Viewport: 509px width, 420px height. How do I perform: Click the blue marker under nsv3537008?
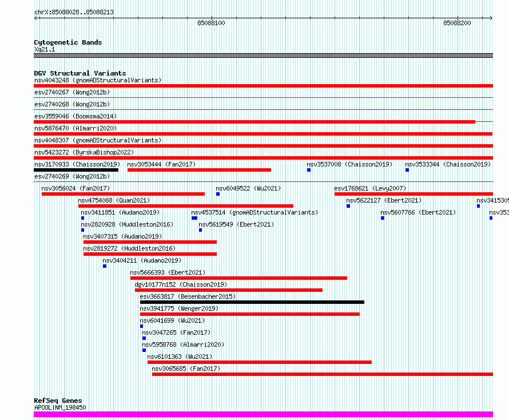point(309,170)
